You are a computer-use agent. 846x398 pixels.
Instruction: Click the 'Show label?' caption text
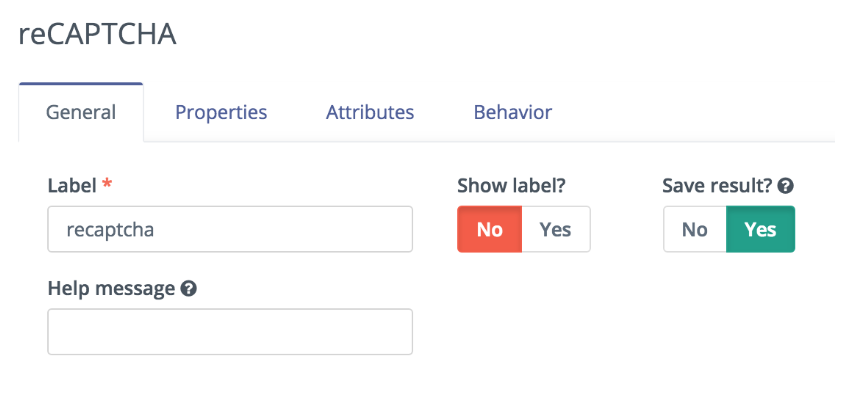[511, 186]
